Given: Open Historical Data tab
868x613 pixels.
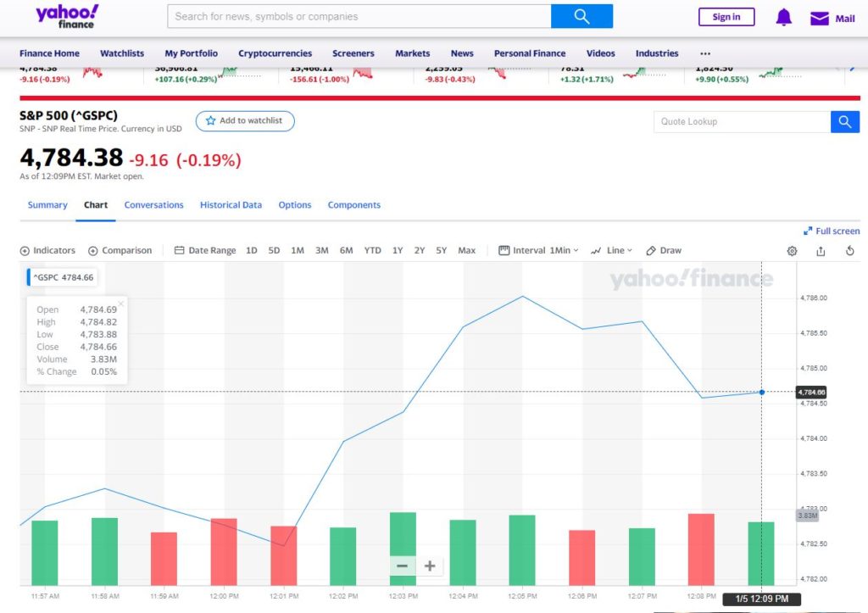Looking at the screenshot, I should pos(231,205).
